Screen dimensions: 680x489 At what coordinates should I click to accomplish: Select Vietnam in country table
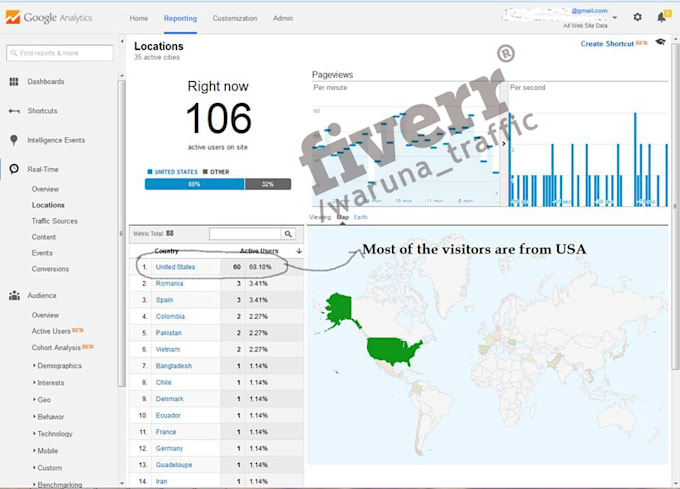(168, 349)
